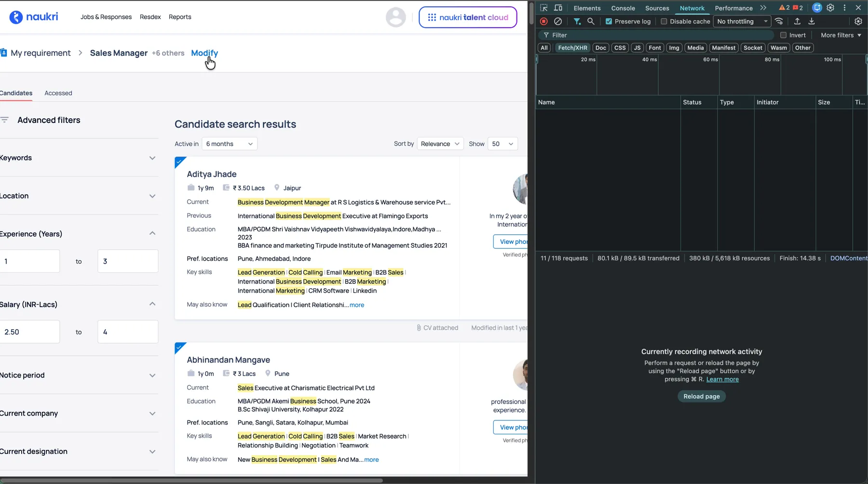Image resolution: width=868 pixels, height=484 pixels.
Task: Click the export HAR download icon
Action: tap(812, 21)
